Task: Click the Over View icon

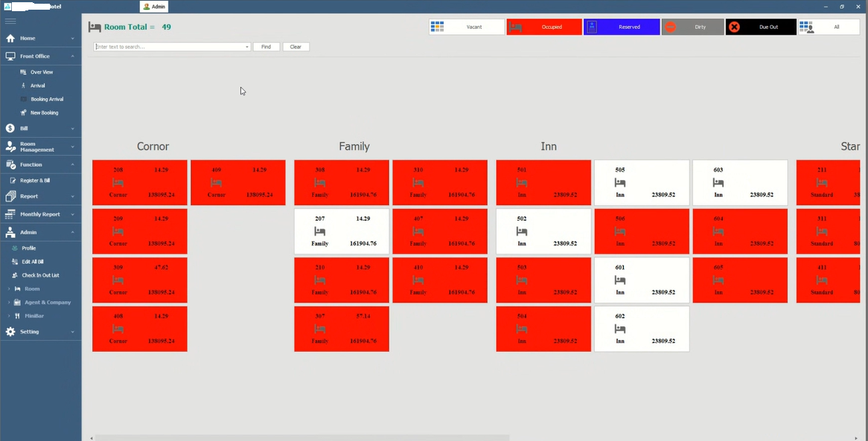Action: point(23,72)
